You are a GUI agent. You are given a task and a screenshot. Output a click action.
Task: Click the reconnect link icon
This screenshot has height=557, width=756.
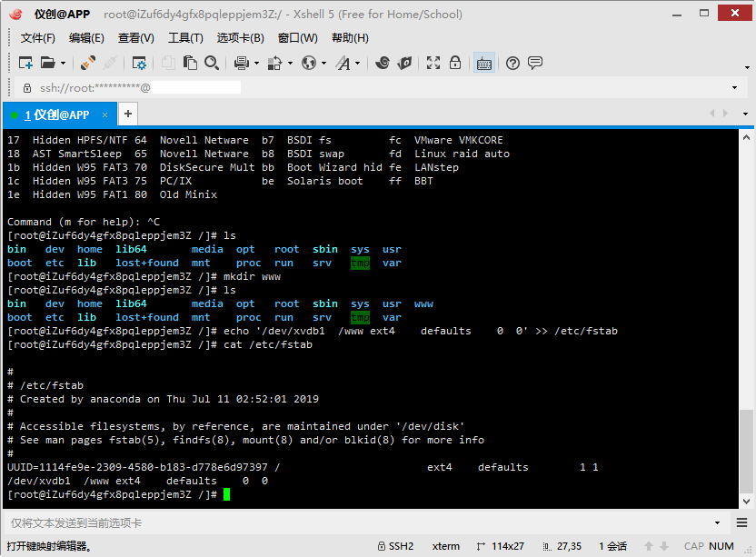[88, 63]
